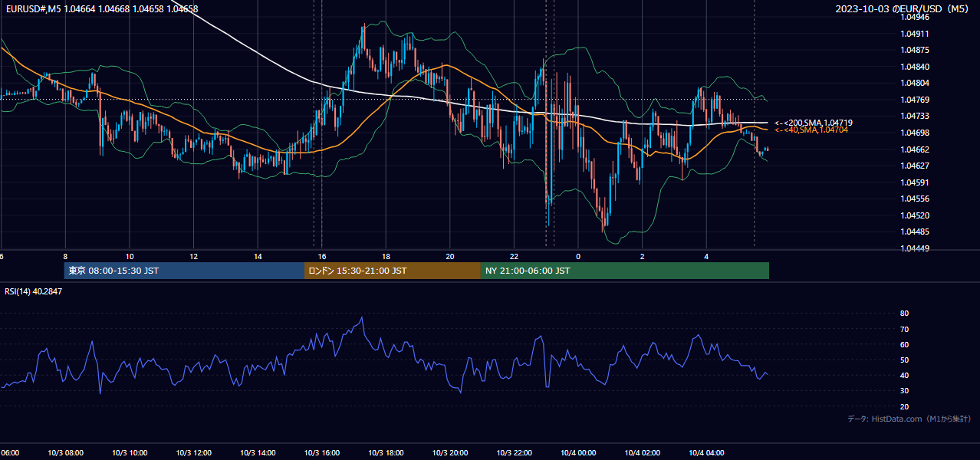
Task: Click hour tick 12 beneath the candlestick chart
Action: 194,256
